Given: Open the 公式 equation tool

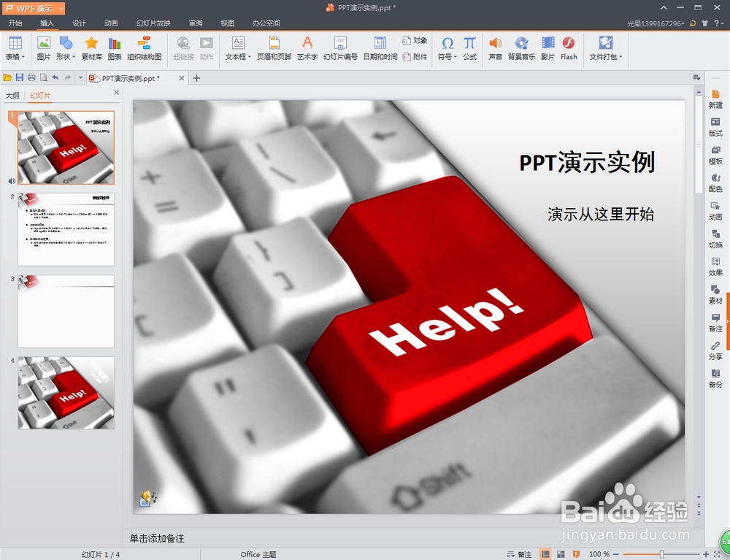Looking at the screenshot, I should pos(469,48).
